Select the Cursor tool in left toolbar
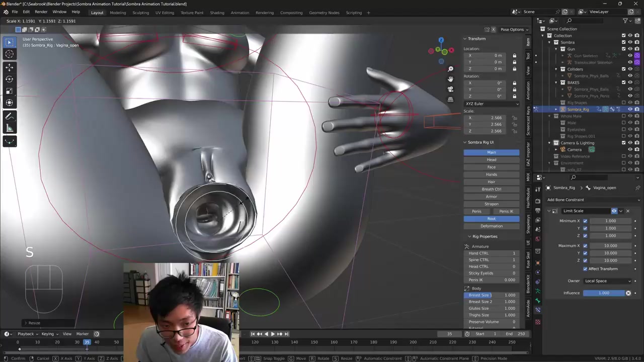644x362 pixels. [x=9, y=54]
